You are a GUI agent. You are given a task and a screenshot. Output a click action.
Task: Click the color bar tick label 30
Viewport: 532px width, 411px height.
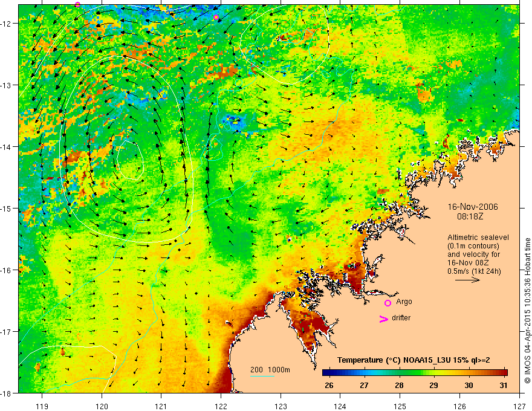(x=469, y=385)
